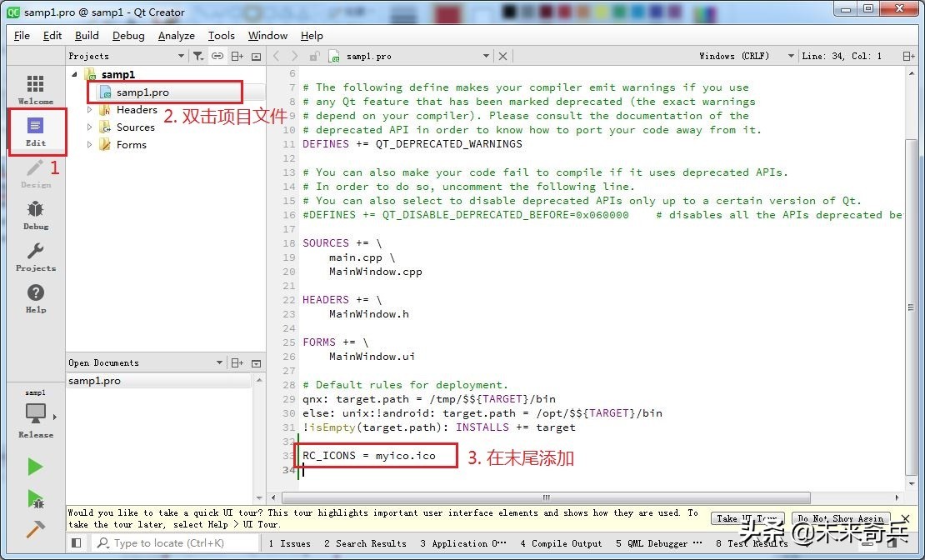Split the editor view
The height and width of the screenshot is (560, 925).
click(x=908, y=56)
